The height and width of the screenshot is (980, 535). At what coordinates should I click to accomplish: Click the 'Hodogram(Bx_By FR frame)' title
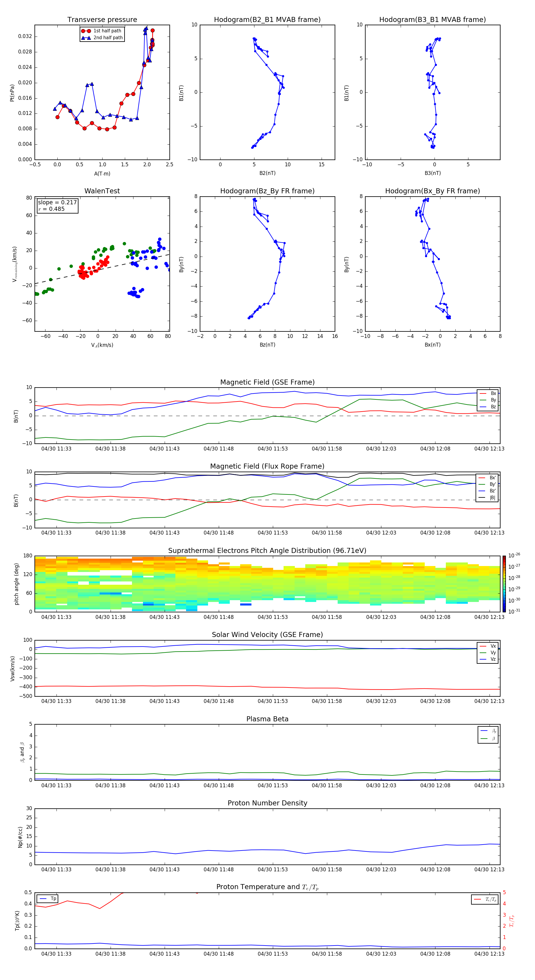pyautogui.click(x=432, y=191)
